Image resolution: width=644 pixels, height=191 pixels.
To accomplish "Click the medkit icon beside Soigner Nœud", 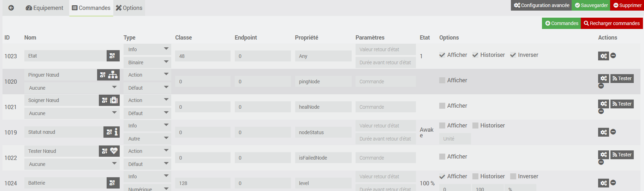I will point(114,100).
